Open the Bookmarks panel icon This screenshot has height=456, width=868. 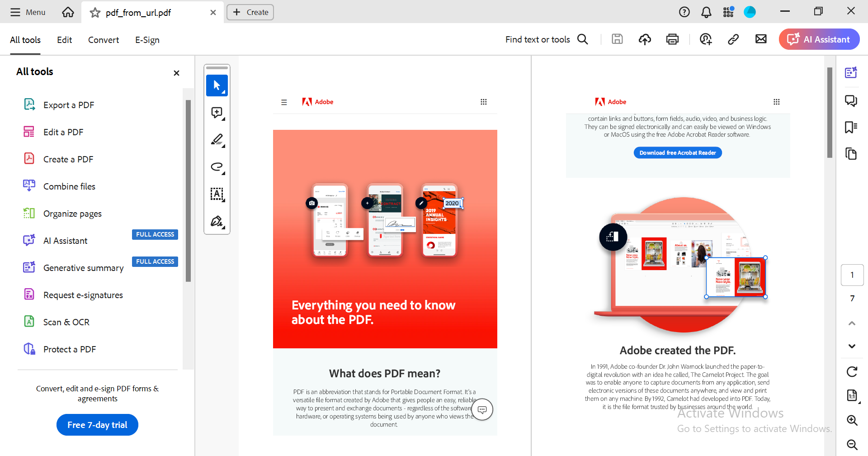[851, 127]
